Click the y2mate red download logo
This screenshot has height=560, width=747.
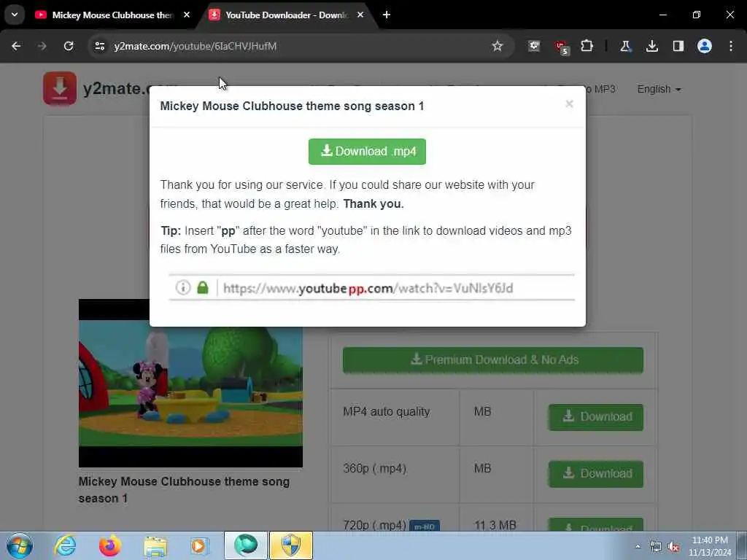(x=60, y=88)
